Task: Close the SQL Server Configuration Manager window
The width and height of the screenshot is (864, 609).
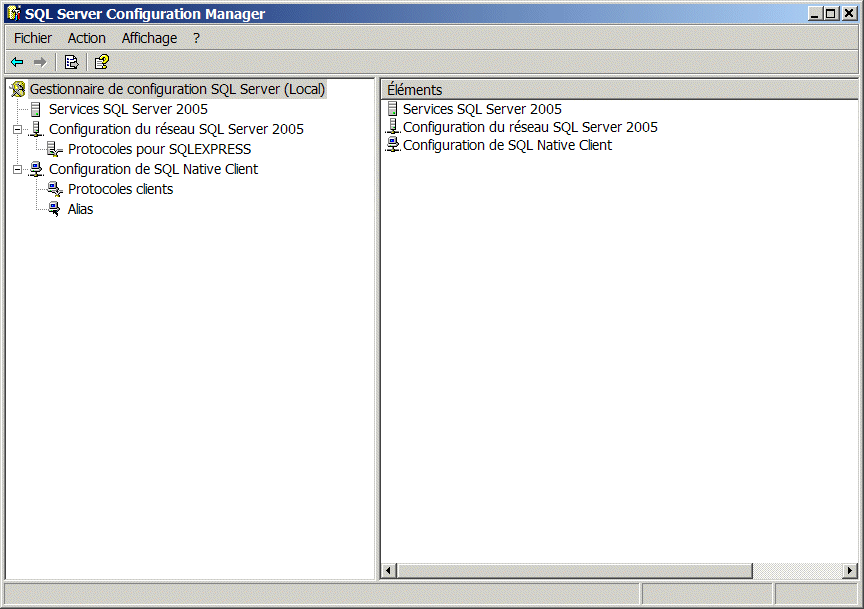Action: pyautogui.click(x=849, y=13)
